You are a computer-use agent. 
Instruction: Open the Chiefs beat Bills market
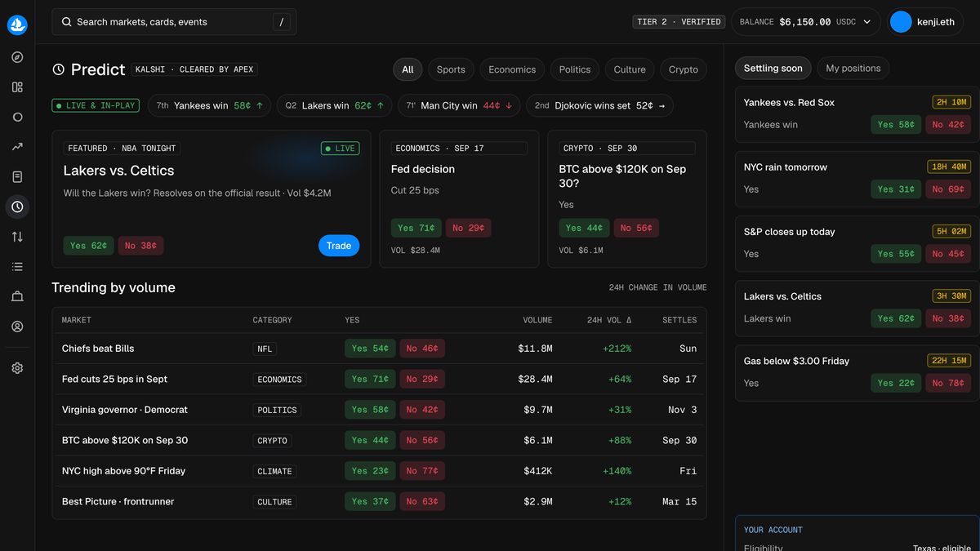98,349
